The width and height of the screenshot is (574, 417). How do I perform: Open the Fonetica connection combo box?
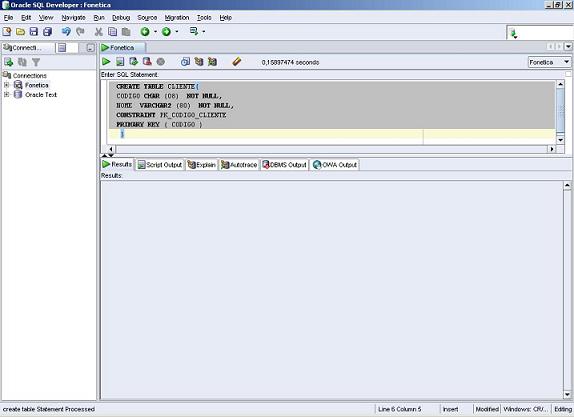(549, 62)
